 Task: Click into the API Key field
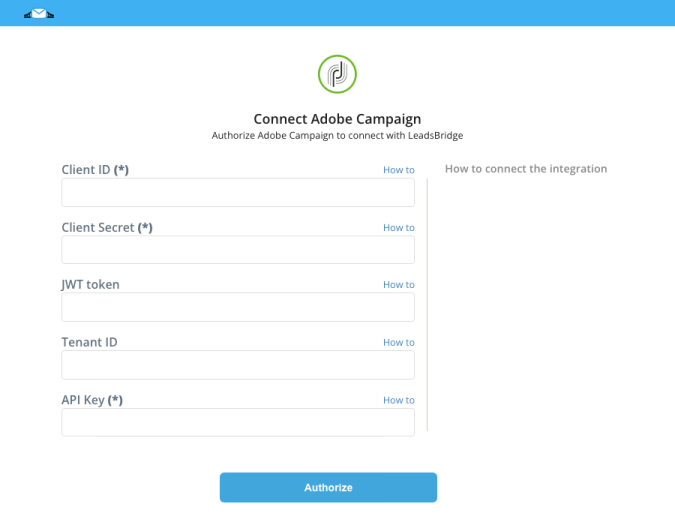238,422
